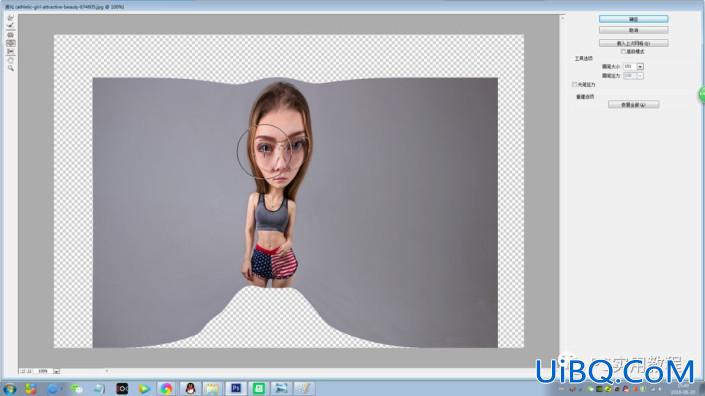Expand the Brush Pressure dropdown arrow
The width and height of the screenshot is (705, 396).
(x=640, y=76)
